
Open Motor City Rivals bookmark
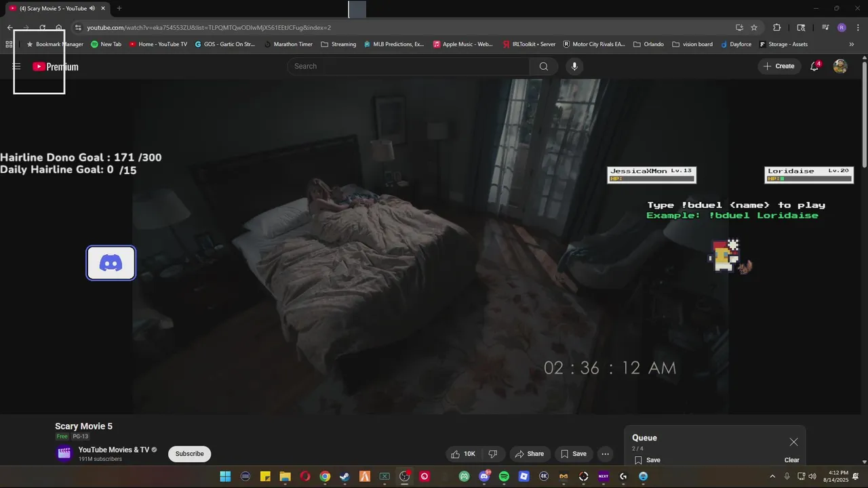pyautogui.click(x=594, y=44)
